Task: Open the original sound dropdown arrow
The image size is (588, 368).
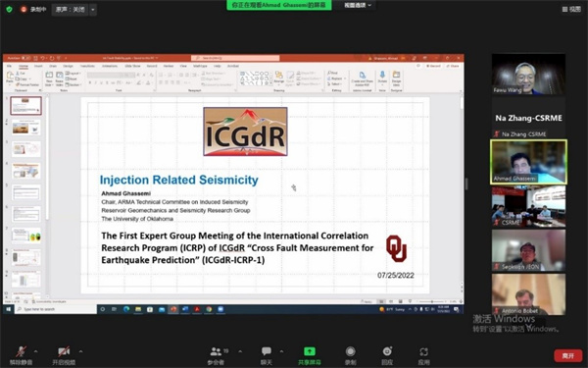Action: 93,10
